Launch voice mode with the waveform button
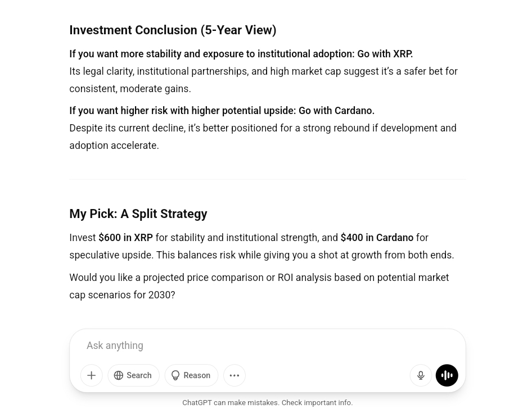This screenshot has width=532, height=413. pyautogui.click(x=447, y=375)
